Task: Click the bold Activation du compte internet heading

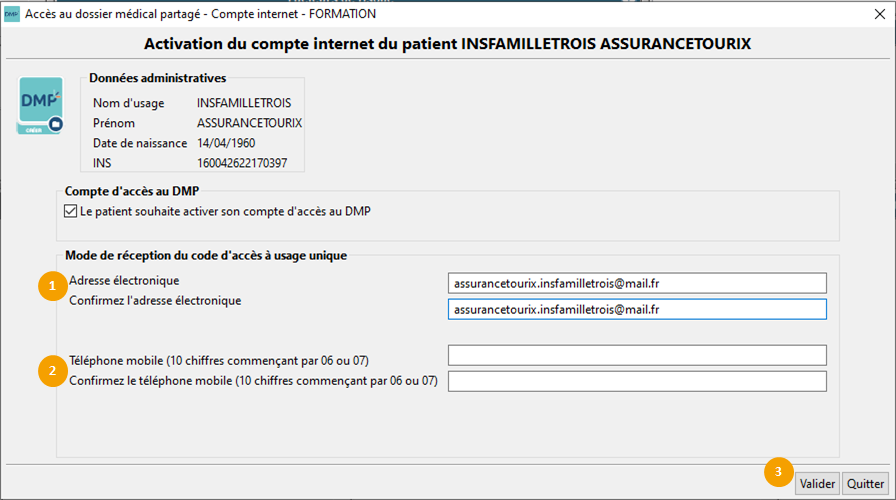Action: 447,44
